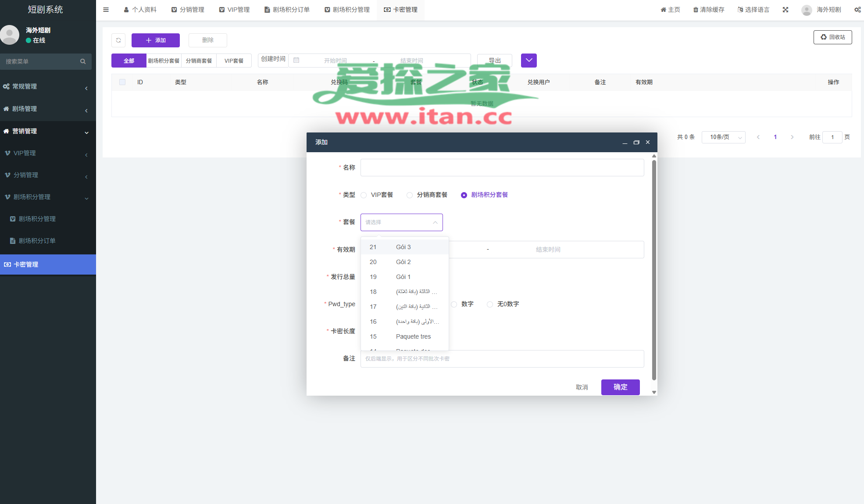Click the sidebar menu search magnifier icon

[83, 61]
